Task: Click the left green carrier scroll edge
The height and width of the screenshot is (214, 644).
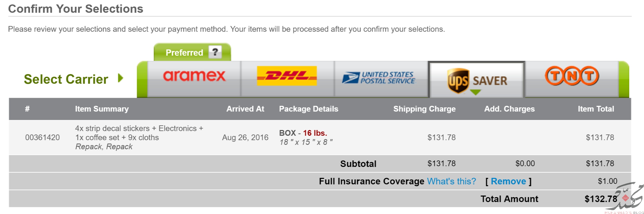Action: click(142, 79)
